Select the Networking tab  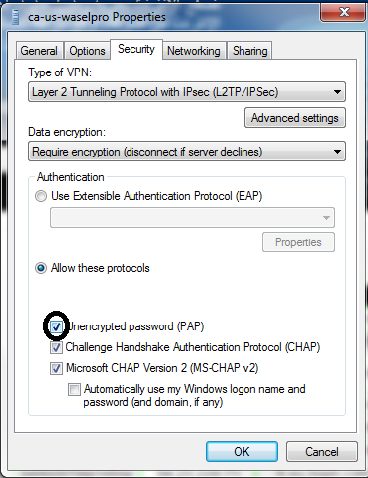194,51
